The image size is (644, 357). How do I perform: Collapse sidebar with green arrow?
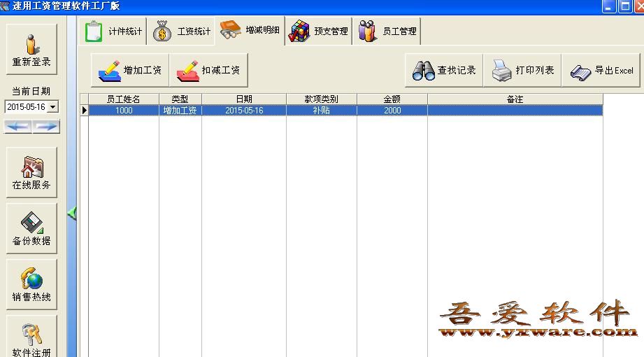point(71,213)
